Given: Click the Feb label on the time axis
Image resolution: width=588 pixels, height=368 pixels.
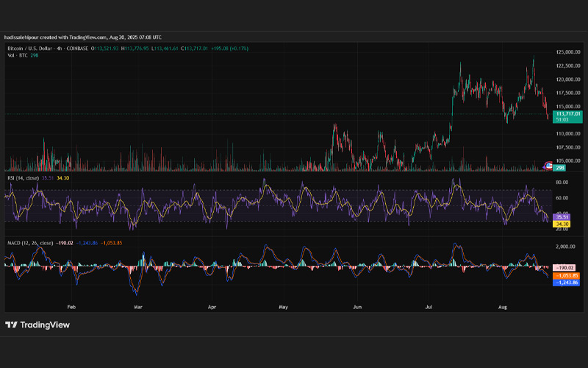Looking at the screenshot, I should pos(71,307).
